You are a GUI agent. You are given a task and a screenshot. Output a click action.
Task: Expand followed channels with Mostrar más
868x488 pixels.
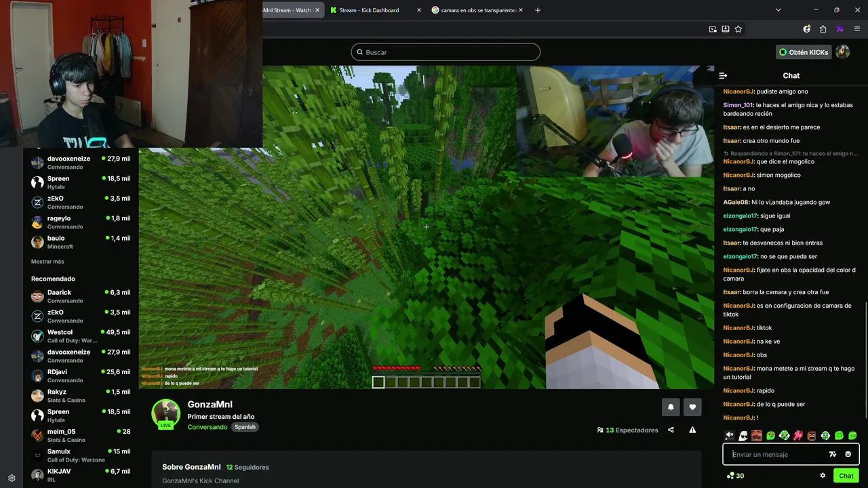click(47, 262)
